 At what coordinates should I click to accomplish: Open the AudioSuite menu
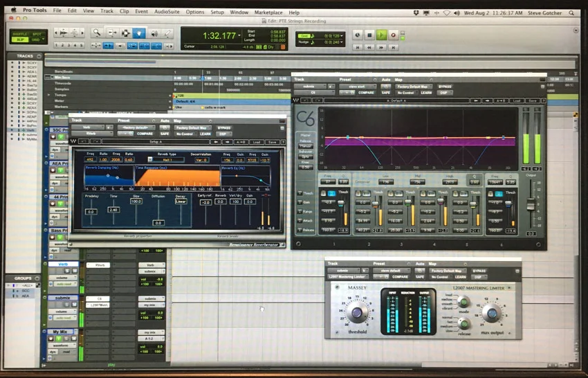(x=167, y=12)
